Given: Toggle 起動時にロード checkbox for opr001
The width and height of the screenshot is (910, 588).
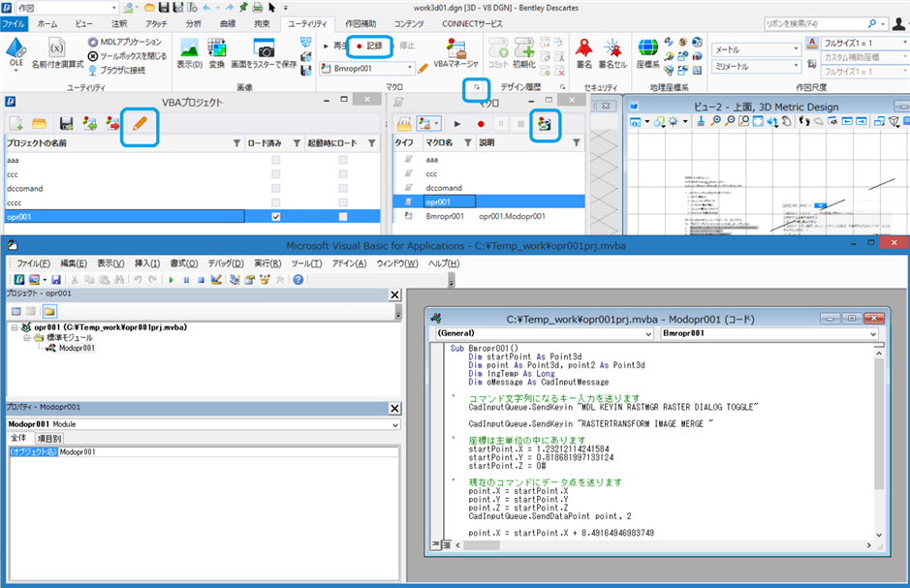Looking at the screenshot, I should click(343, 217).
